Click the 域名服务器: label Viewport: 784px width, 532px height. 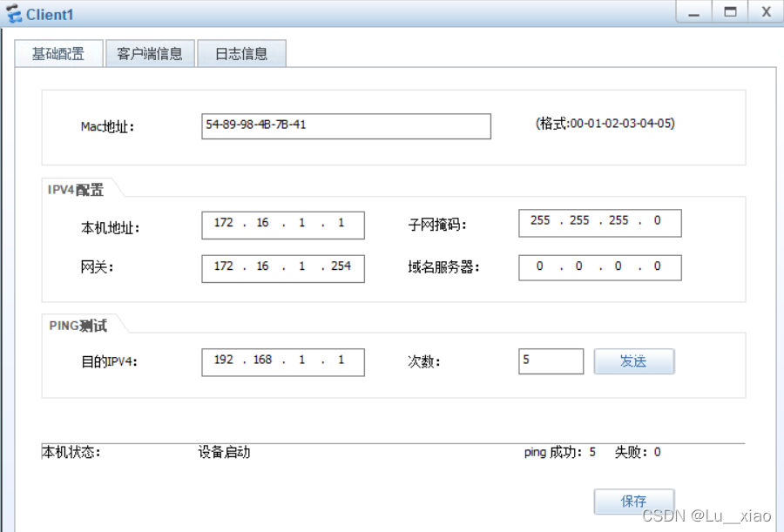[x=444, y=267]
